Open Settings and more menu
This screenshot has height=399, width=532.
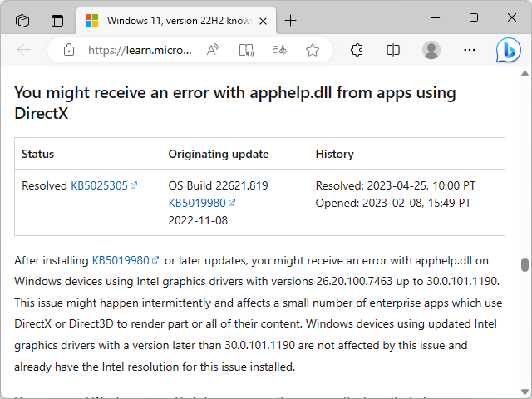(470, 50)
